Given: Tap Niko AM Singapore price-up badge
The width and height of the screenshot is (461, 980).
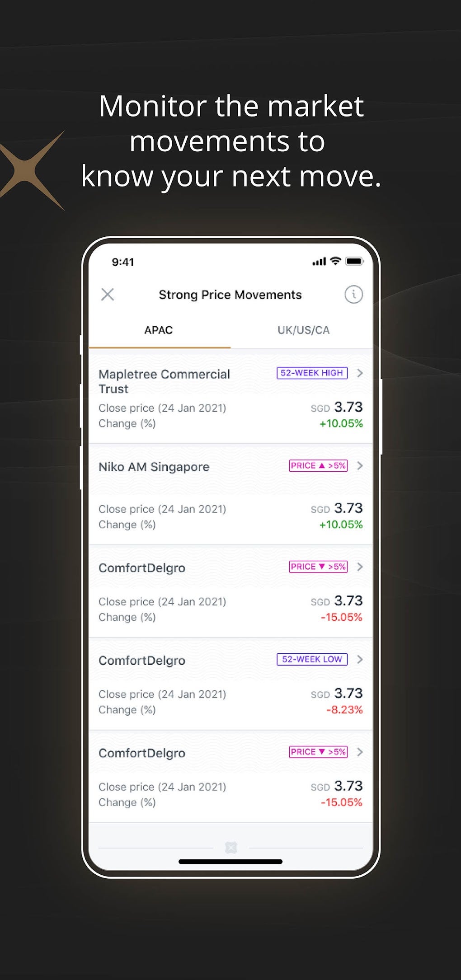Looking at the screenshot, I should pos(318,466).
